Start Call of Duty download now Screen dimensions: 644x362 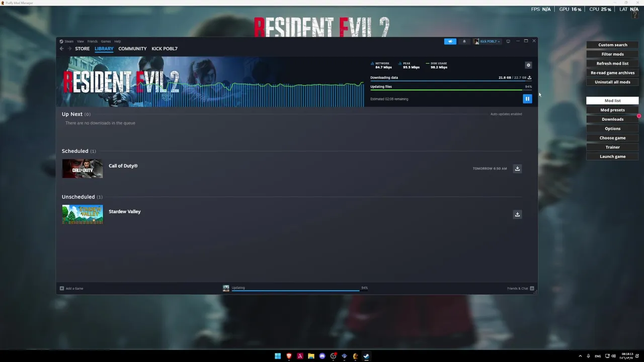[x=517, y=168]
